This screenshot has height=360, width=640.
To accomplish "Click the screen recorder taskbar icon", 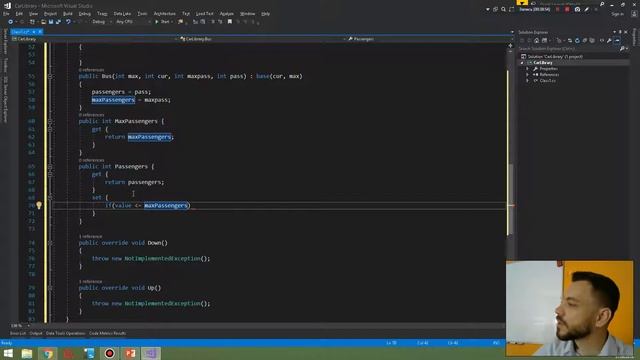I will 109,353.
